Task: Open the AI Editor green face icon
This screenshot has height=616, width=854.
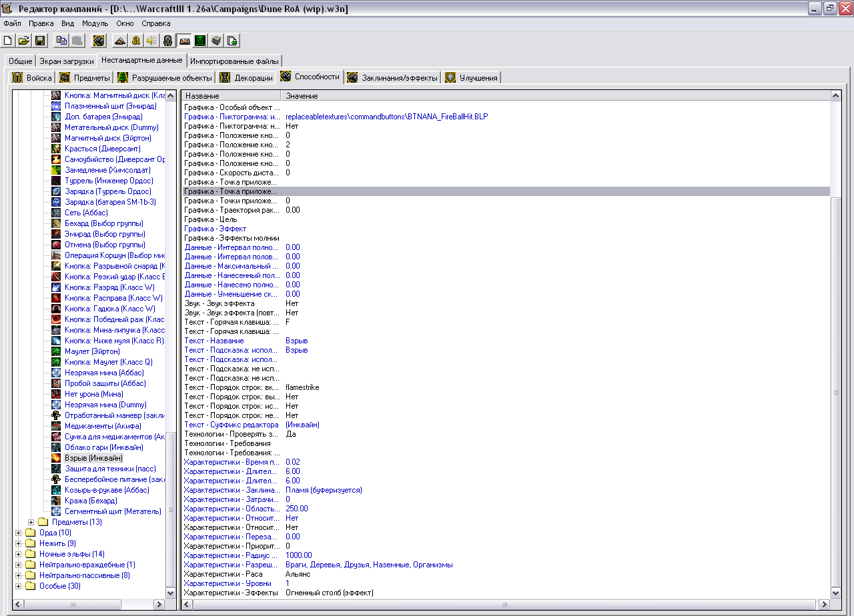Action: coord(200,41)
